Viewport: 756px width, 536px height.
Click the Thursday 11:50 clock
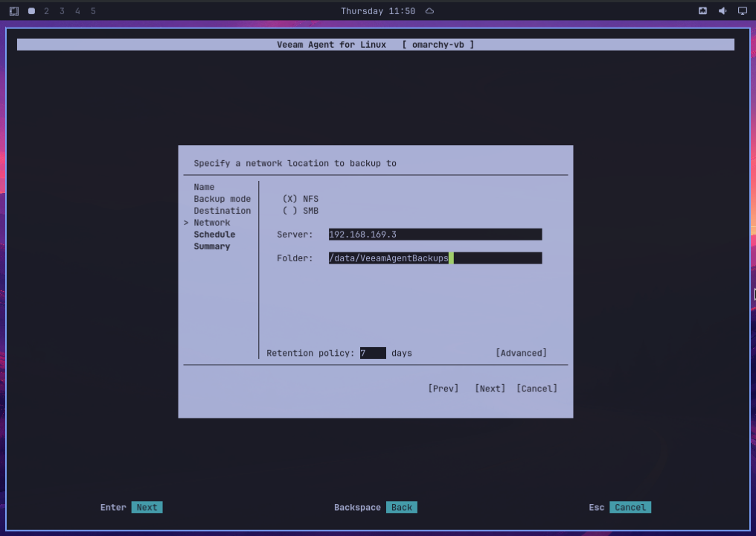(378, 10)
